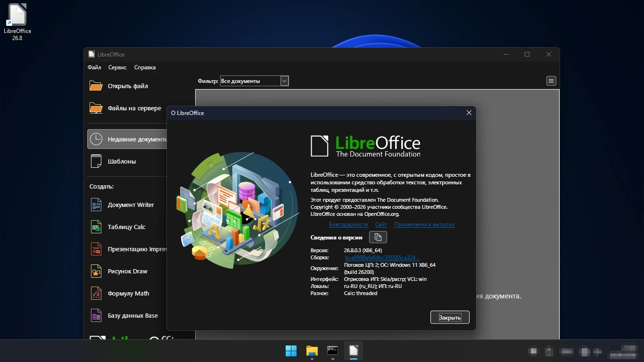Click the Открыть файл label
Image resolution: width=644 pixels, height=362 pixels.
pos(128,86)
